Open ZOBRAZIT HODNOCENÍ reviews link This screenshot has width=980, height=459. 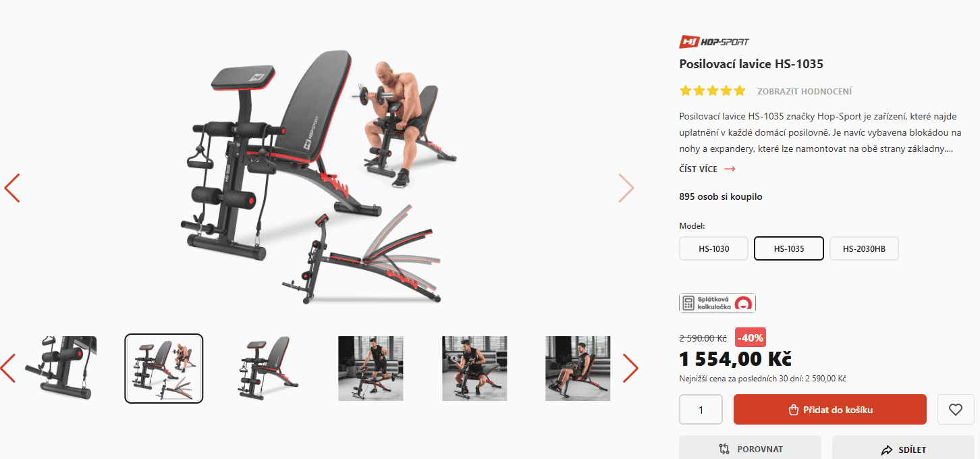(x=805, y=91)
